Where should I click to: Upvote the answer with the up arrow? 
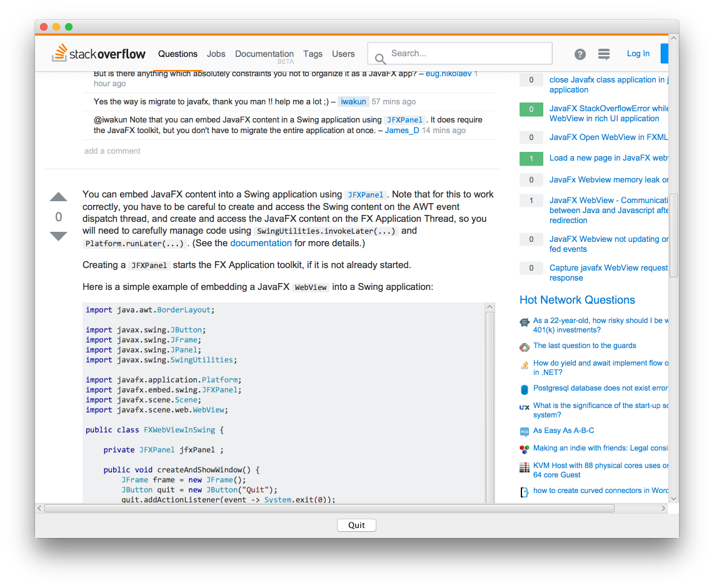click(x=58, y=197)
